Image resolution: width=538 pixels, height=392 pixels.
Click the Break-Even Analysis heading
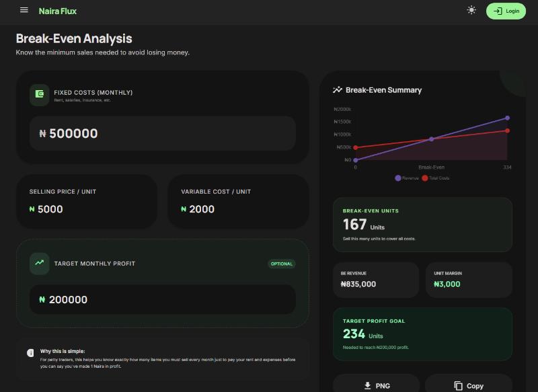pyautogui.click(x=74, y=38)
